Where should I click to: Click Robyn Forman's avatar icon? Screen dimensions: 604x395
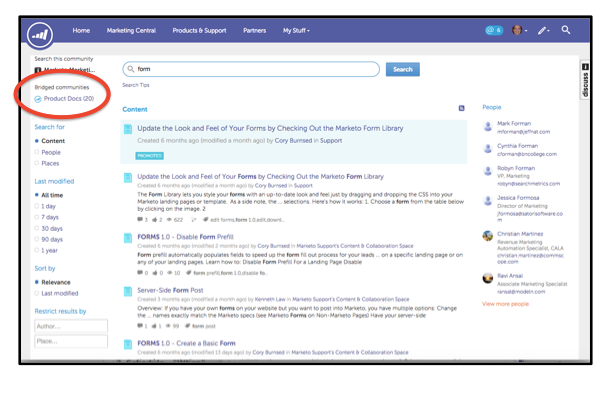tap(488, 171)
